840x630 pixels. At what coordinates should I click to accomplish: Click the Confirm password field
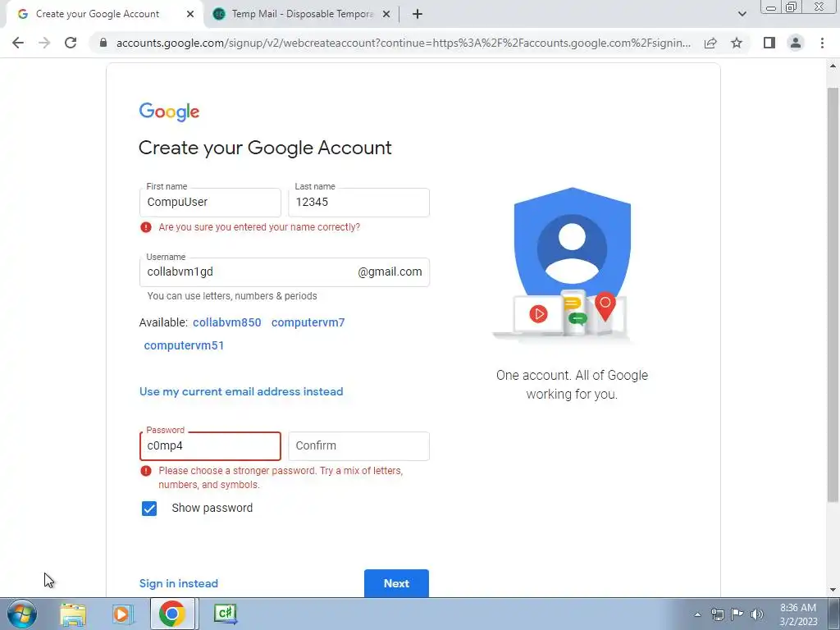pyautogui.click(x=359, y=445)
